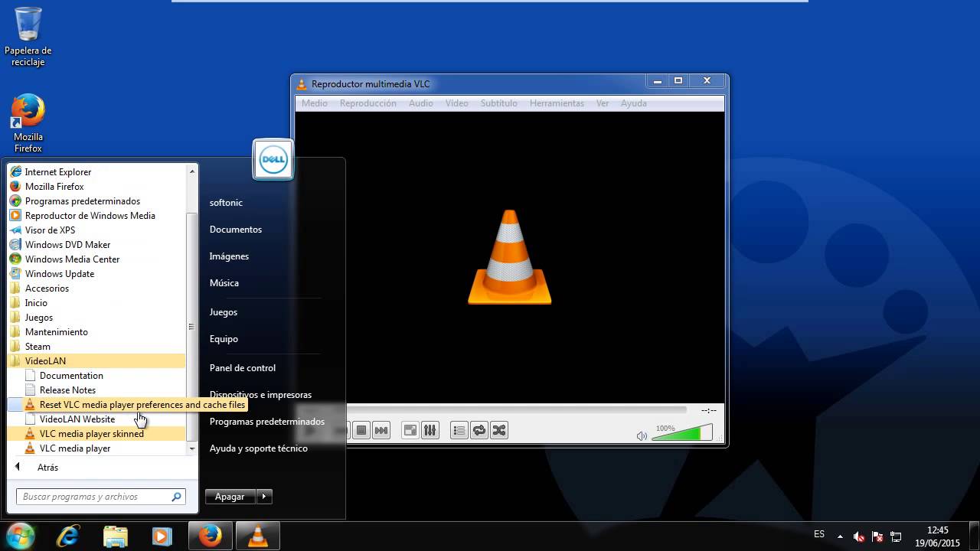Image resolution: width=980 pixels, height=551 pixels.
Task: Switch to VLC on the taskbar
Action: click(257, 536)
